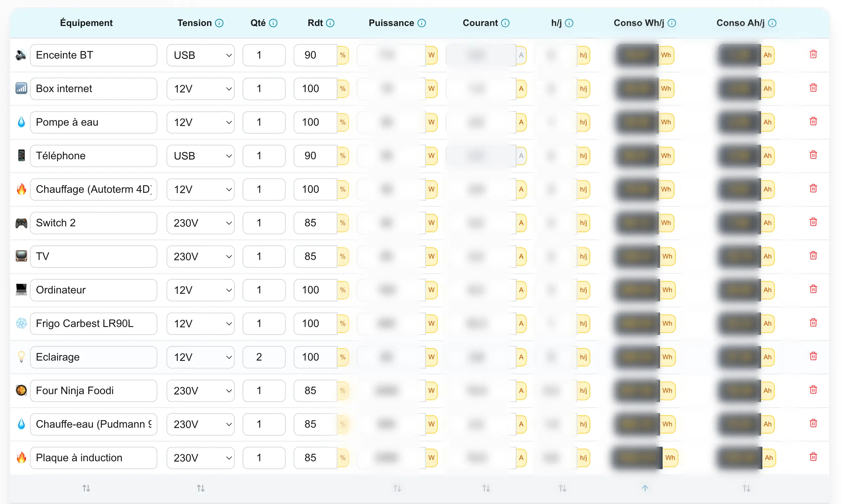Click info icon next to Rdt header
This screenshot has width=842, height=504.
(x=330, y=23)
